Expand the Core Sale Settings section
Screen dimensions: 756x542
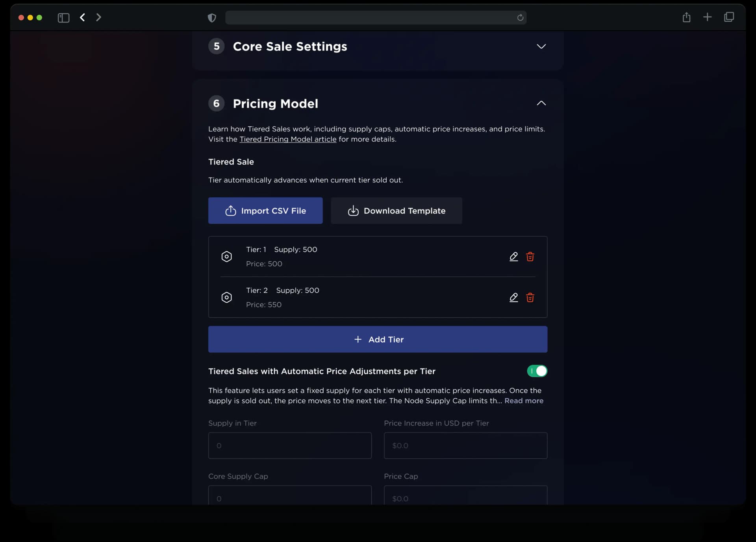pyautogui.click(x=541, y=46)
